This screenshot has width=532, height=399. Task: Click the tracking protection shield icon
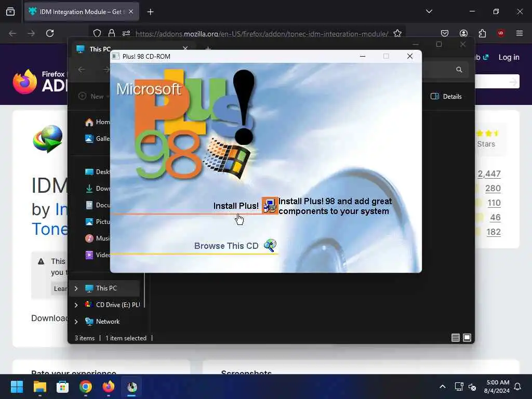[97, 33]
